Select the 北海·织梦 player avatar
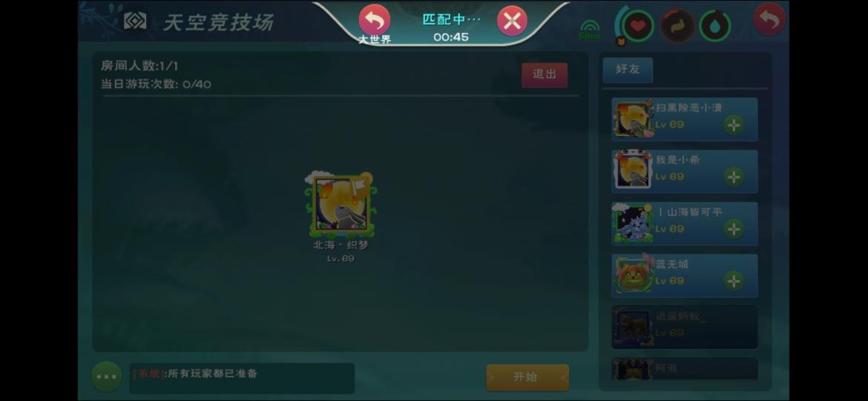This screenshot has height=401, width=868. click(341, 205)
